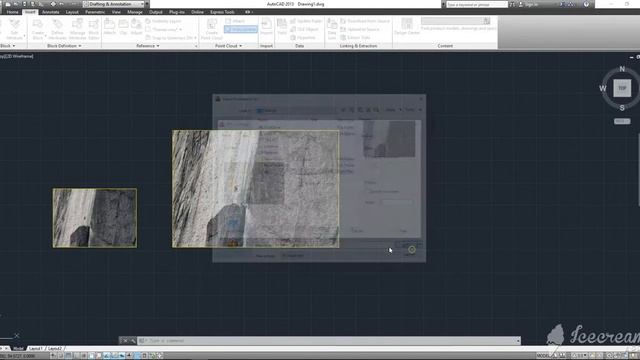This screenshot has height=360, width=640.
Task: Click the Hyperlink button
Action: coord(303,38)
